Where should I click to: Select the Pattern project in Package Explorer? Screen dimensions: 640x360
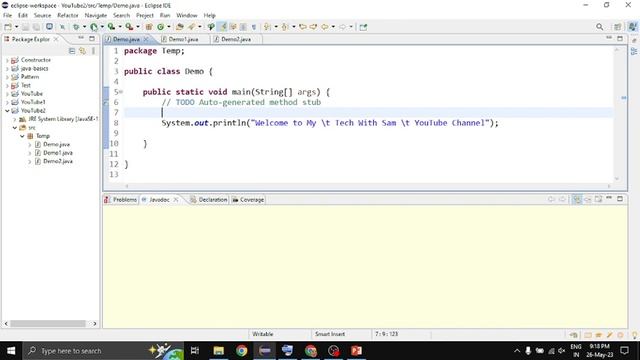click(x=29, y=77)
